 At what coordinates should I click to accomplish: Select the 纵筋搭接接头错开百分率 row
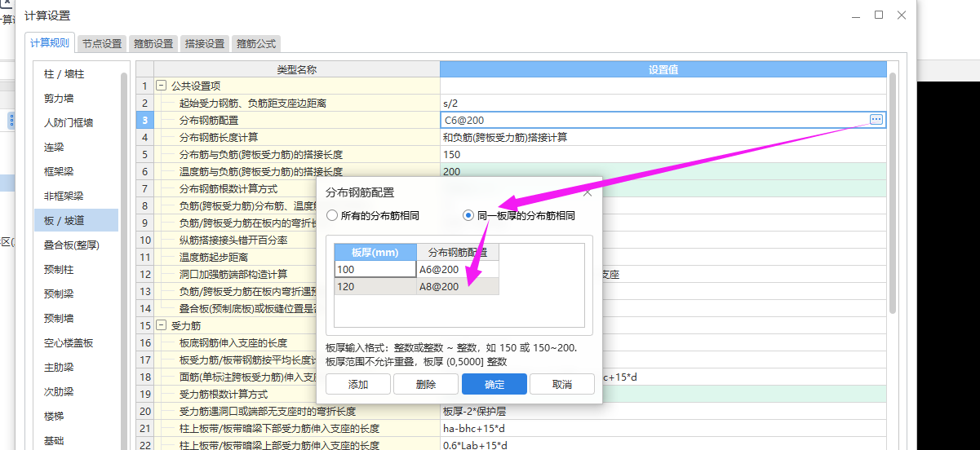pyautogui.click(x=235, y=240)
